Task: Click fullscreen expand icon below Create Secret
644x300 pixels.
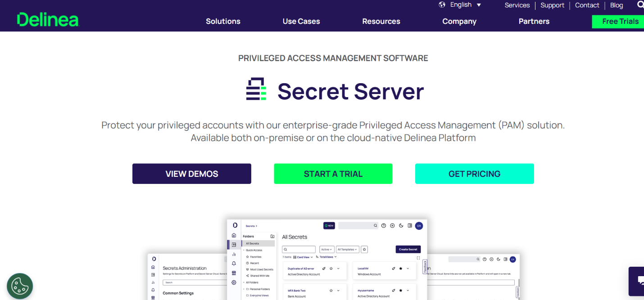Action: 418,258
